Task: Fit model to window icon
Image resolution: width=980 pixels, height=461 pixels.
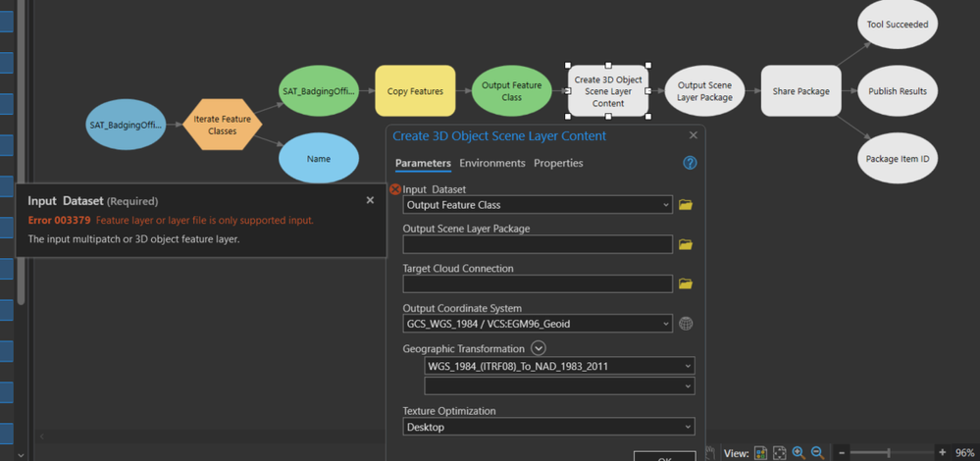Action: (x=780, y=453)
